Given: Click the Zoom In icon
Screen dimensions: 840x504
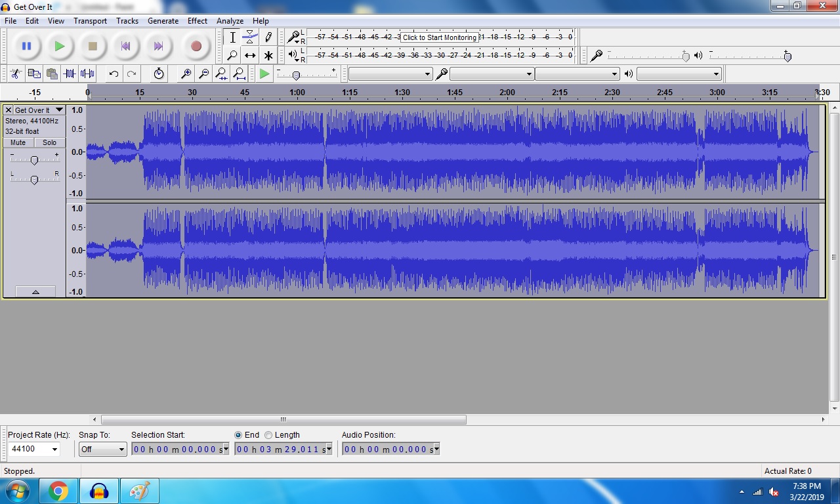Looking at the screenshot, I should [x=186, y=74].
